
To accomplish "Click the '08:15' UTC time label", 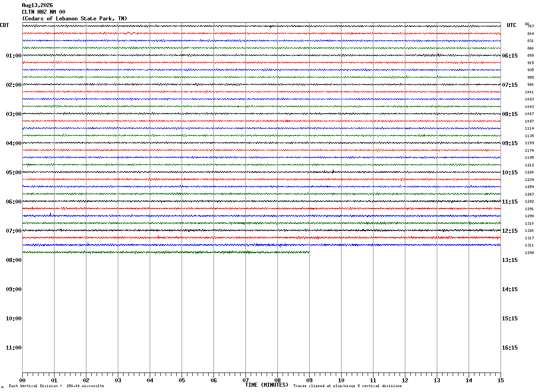I will (510, 114).
